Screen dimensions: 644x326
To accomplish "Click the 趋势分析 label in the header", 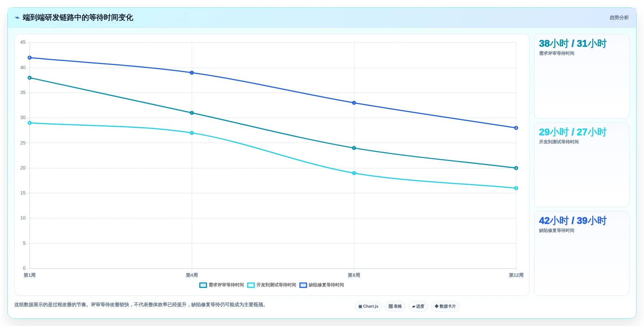I will tap(619, 18).
